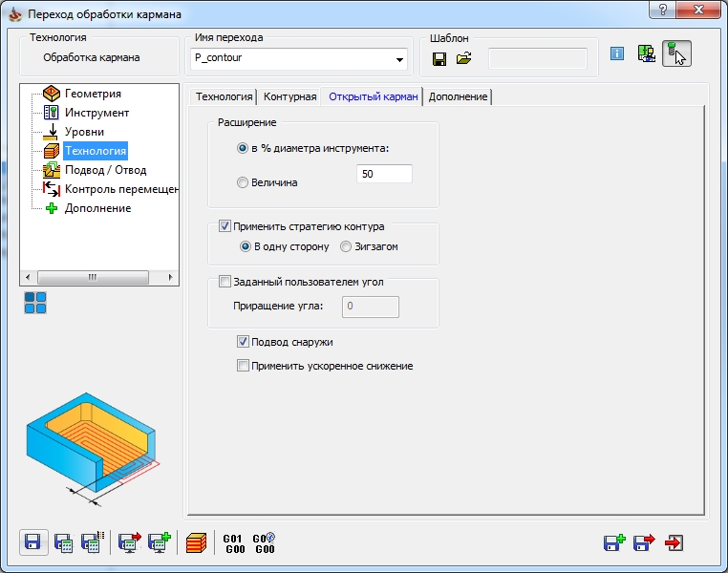Click the tree horizontal scrollbar thumb
This screenshot has height=573, width=728.
point(93,278)
